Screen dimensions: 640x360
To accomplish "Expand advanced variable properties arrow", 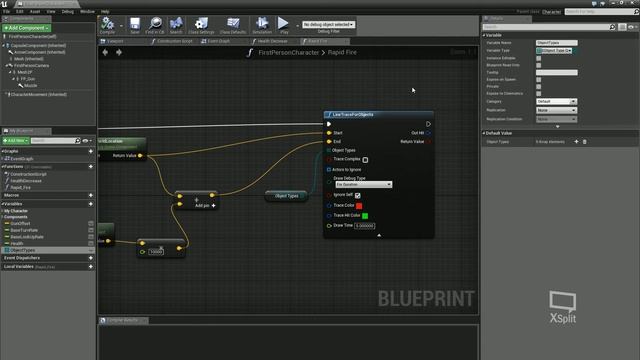I will 558,127.
